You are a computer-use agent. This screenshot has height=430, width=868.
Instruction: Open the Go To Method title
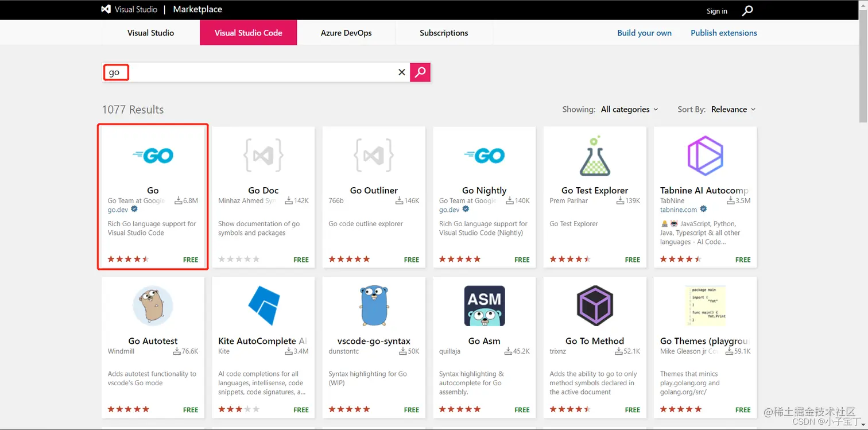pos(595,340)
